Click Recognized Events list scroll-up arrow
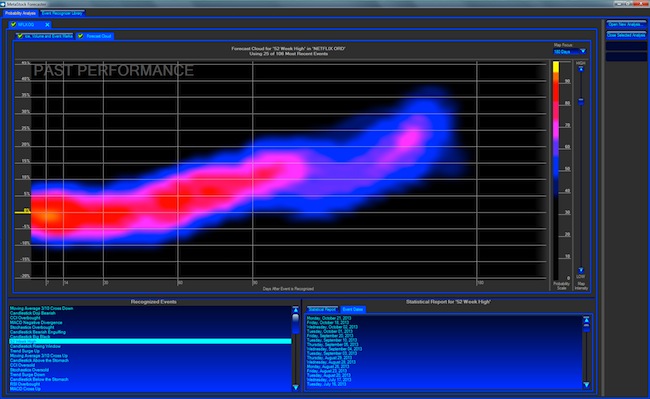 pos(296,310)
